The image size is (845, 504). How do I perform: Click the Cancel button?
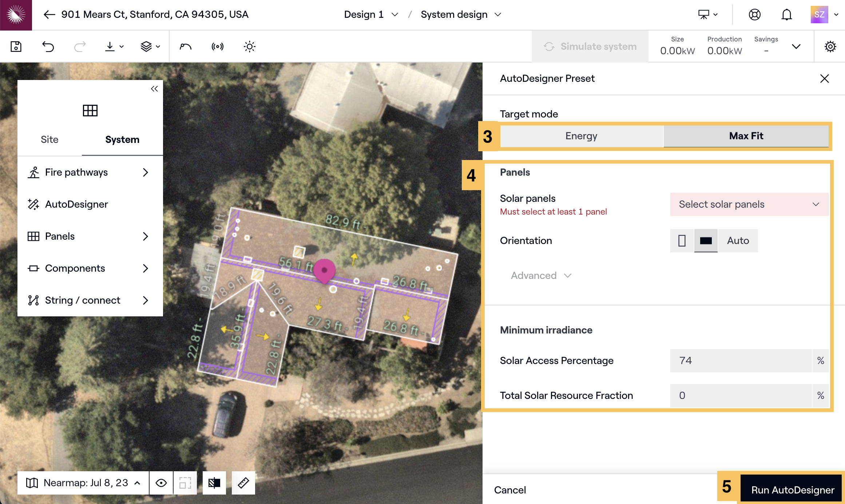click(510, 490)
